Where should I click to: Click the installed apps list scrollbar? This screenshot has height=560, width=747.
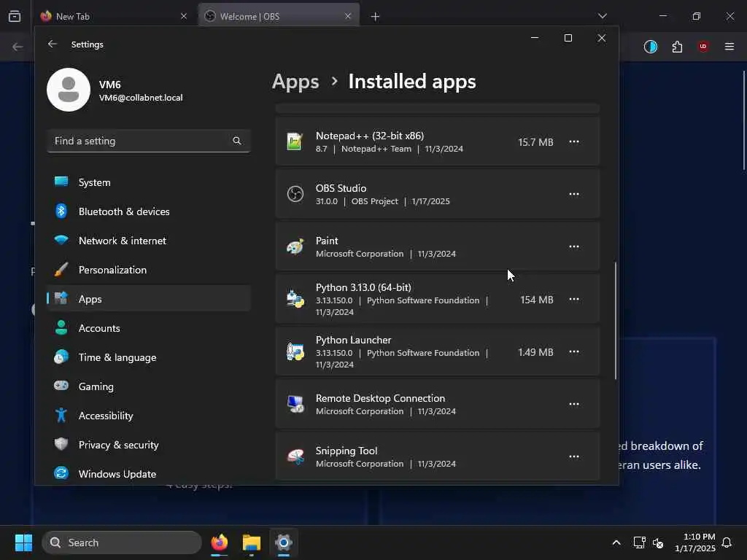(x=616, y=320)
